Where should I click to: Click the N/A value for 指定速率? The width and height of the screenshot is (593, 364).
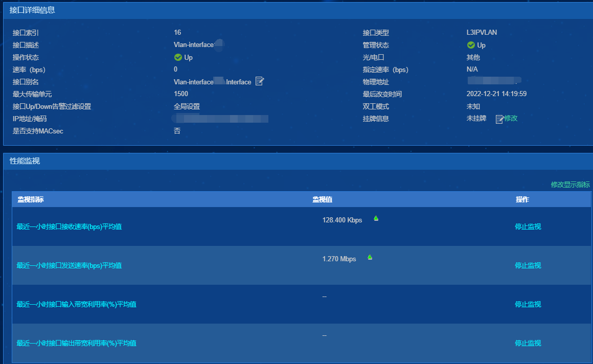(472, 69)
